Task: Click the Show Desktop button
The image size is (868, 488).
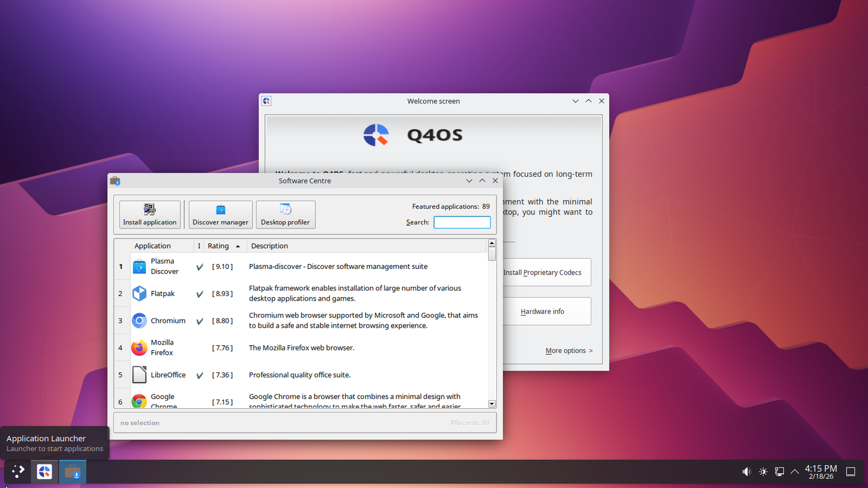Action: pyautogui.click(x=851, y=472)
